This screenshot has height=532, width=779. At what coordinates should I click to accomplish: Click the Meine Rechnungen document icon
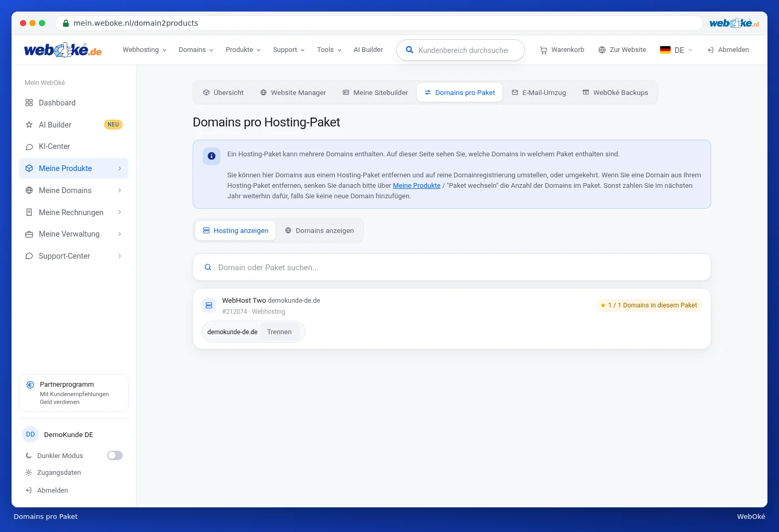click(x=29, y=212)
